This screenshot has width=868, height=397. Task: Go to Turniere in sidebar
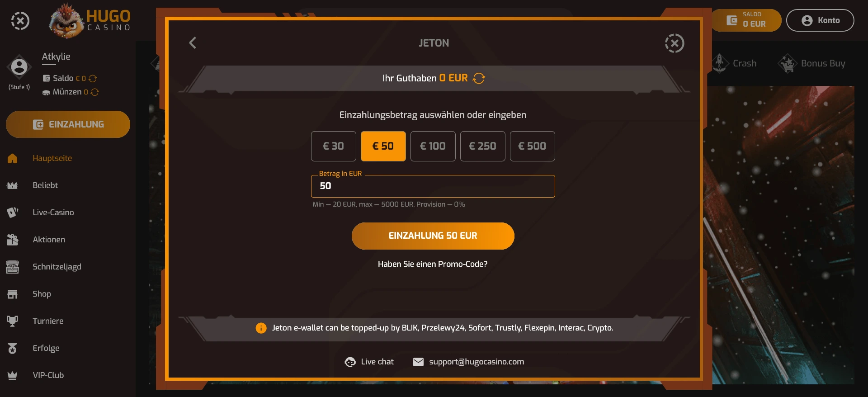point(48,321)
